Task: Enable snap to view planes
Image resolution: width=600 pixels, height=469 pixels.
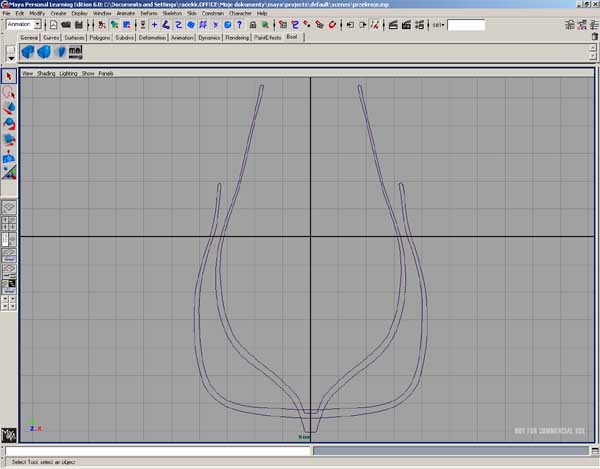Action: (319, 25)
